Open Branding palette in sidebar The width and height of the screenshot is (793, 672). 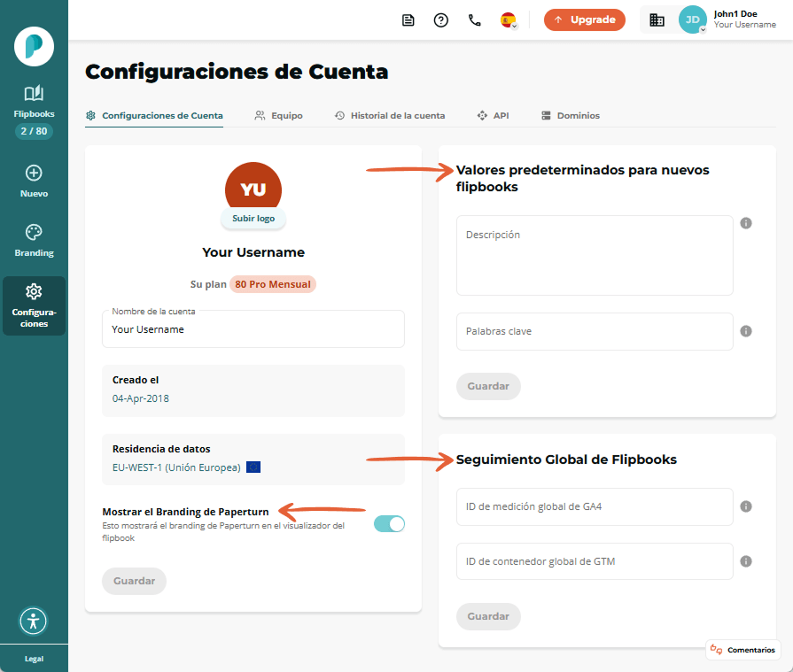coord(34,241)
